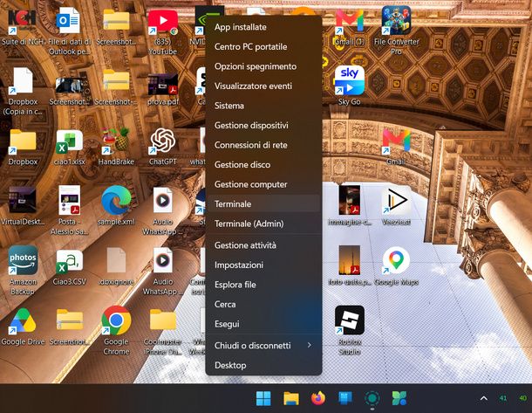Open the Gmail (1) shortcut icon
The width and height of the screenshot is (532, 413).
(349, 22)
